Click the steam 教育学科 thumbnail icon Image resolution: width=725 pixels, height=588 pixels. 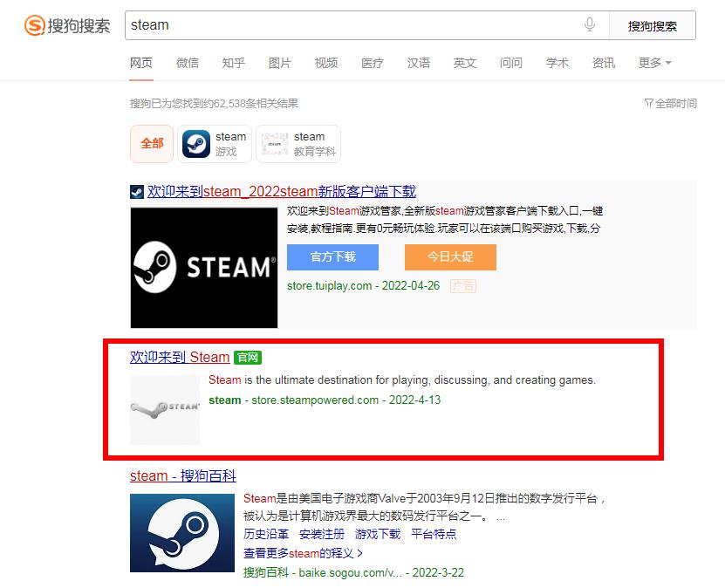pos(275,144)
